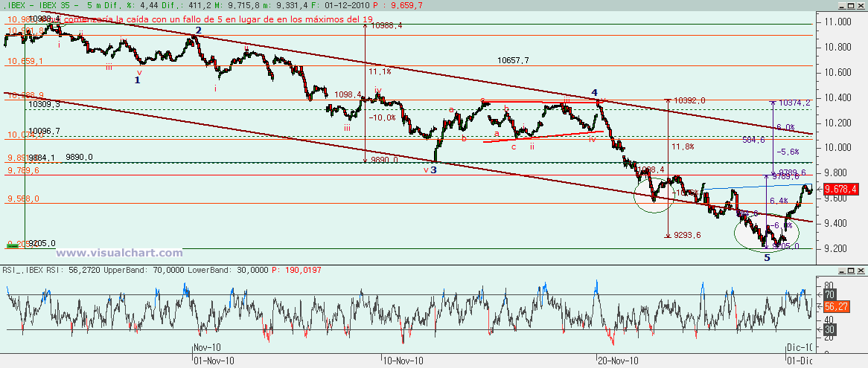
Task: Click the 11,1% percentage label
Action: tap(380, 71)
